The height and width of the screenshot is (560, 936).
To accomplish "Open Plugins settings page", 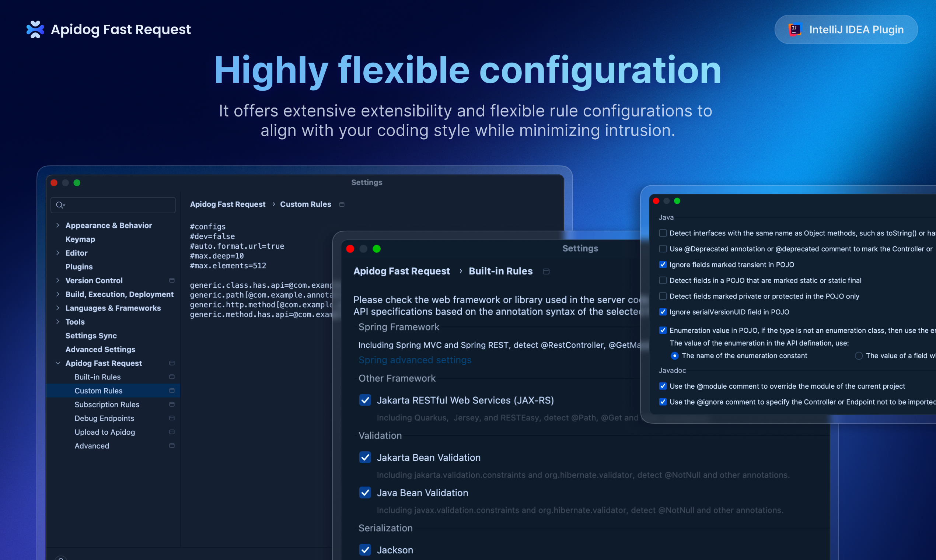I will click(79, 267).
